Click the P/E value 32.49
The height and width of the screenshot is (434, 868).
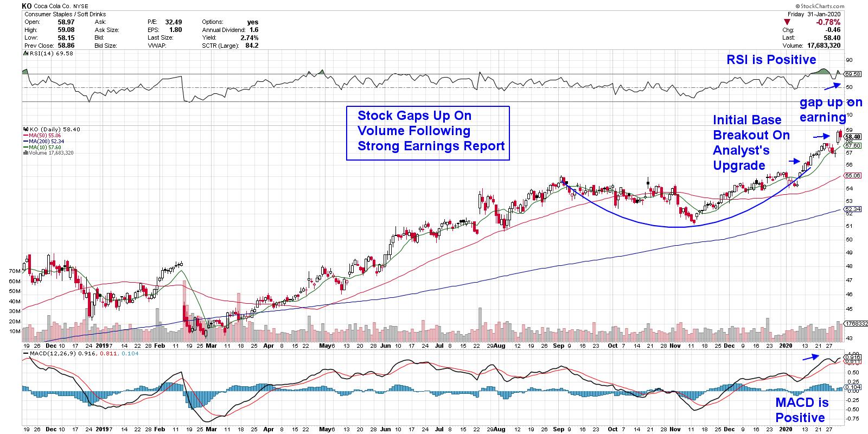coord(174,22)
